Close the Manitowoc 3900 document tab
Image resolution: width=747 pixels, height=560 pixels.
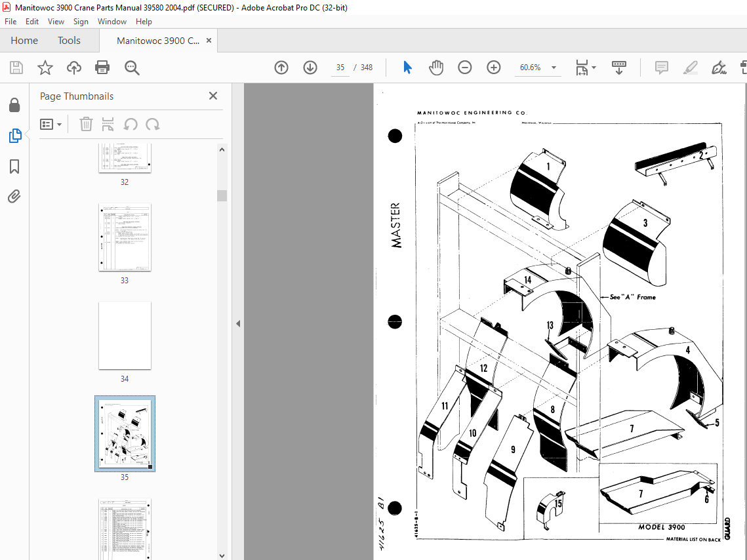point(209,41)
